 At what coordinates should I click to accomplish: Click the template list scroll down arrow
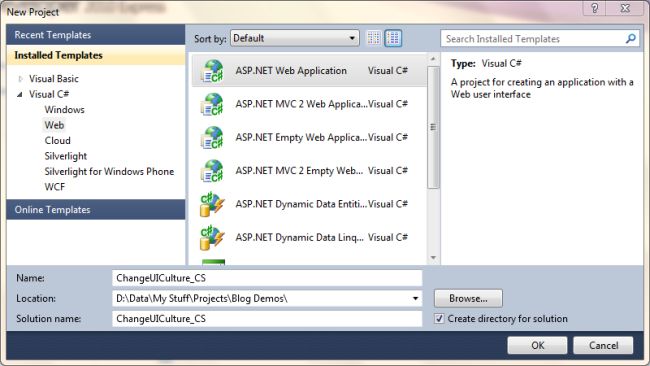point(433,258)
